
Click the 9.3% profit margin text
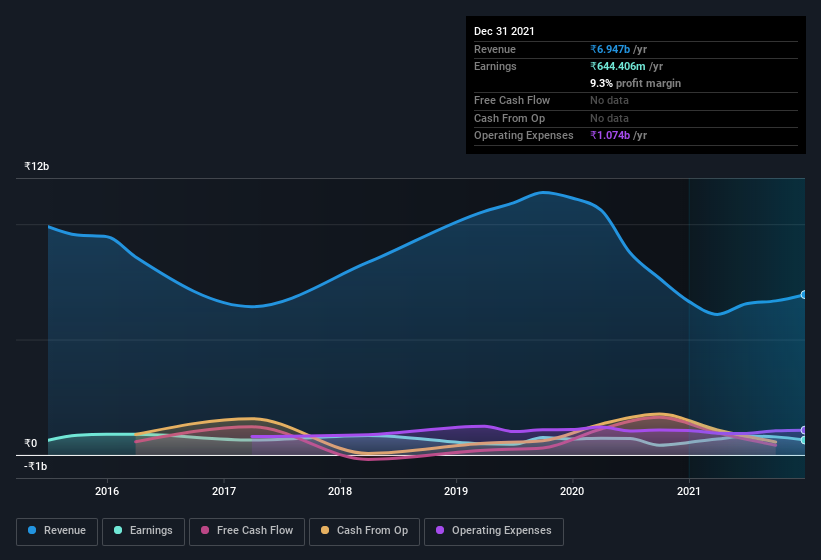pyautogui.click(x=636, y=83)
